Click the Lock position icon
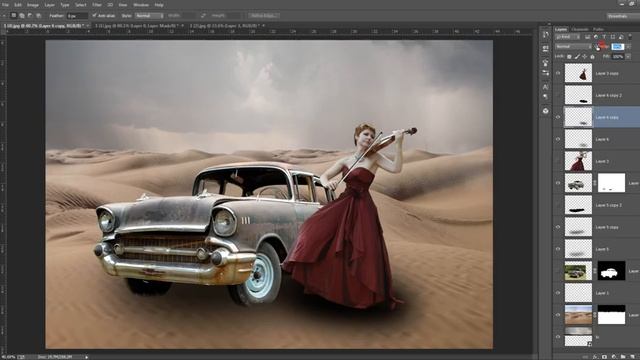This screenshot has height=360, width=640. point(584,57)
